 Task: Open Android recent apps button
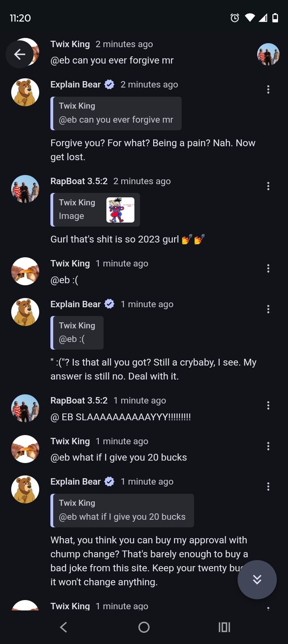tap(224, 627)
